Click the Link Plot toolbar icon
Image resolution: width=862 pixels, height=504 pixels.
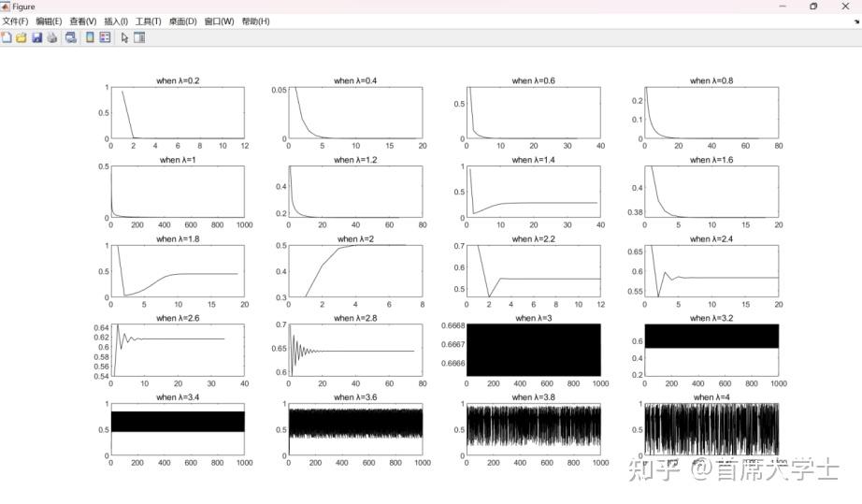pyautogui.click(x=71, y=37)
